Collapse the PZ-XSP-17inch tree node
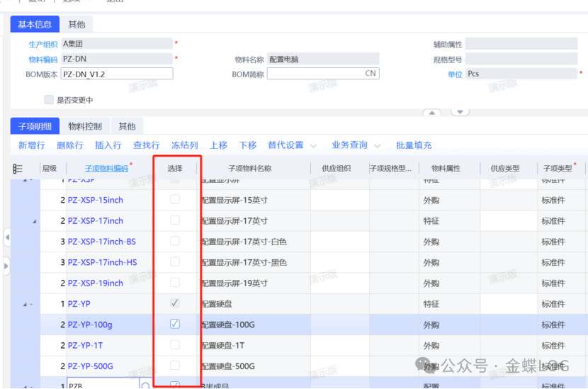 click(x=35, y=222)
